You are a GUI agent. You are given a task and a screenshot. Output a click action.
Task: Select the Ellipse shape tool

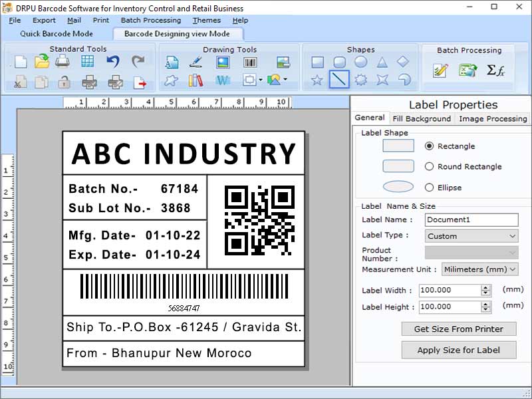coord(359,61)
